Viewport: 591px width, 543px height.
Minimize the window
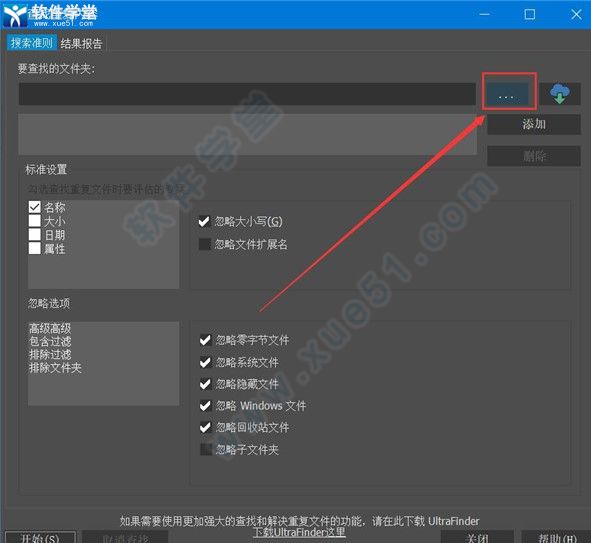click(x=484, y=15)
